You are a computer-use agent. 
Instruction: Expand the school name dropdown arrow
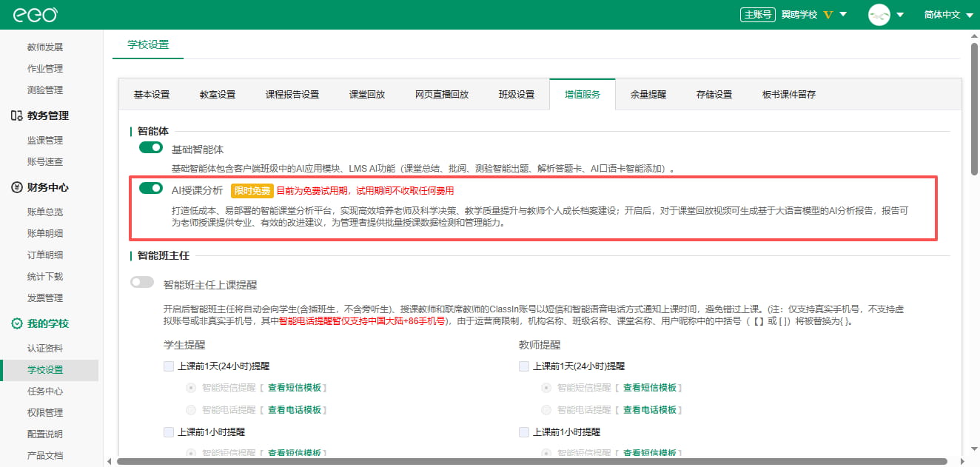pos(844,15)
